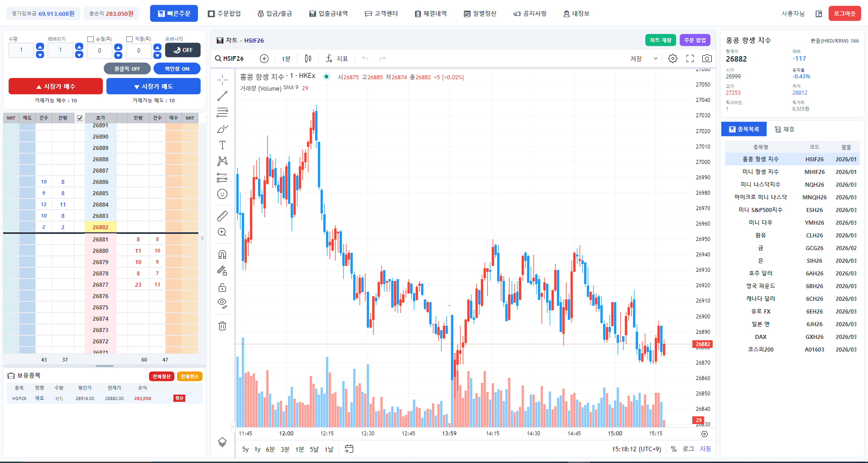Open chart settings gear icon

[673, 58]
